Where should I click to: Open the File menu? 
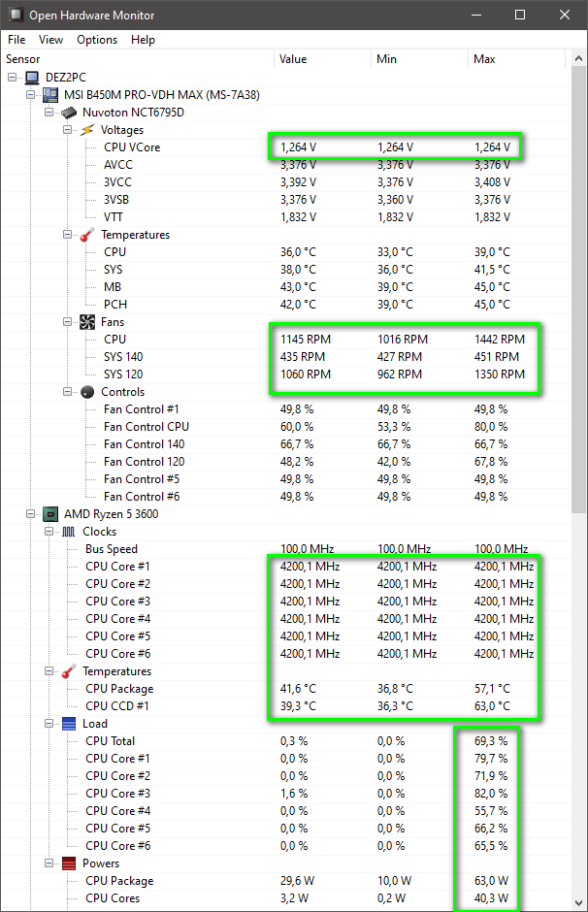coord(16,40)
